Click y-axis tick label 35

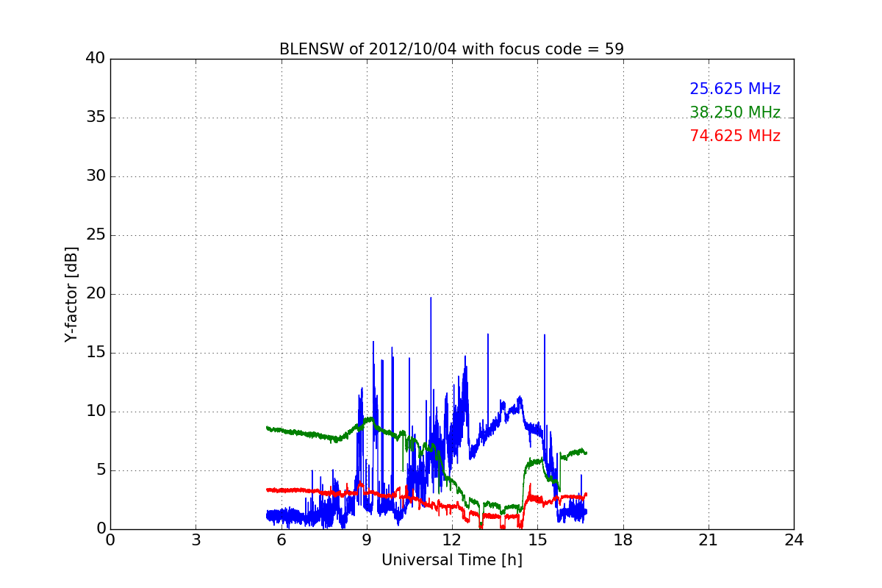[96, 118]
